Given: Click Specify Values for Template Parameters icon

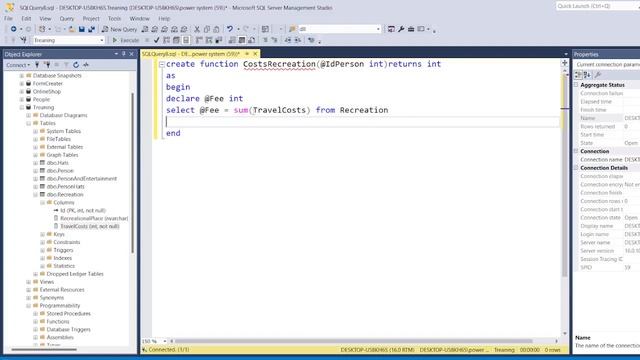Looking at the screenshot, I should (311, 40).
